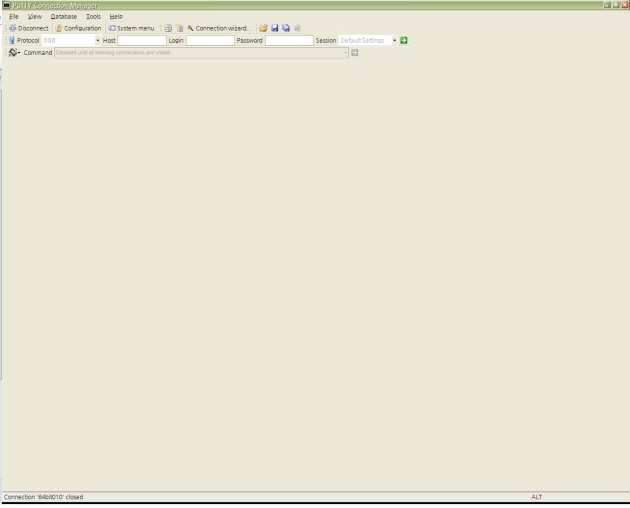Expand the Protocol dropdown

pyautogui.click(x=98, y=40)
